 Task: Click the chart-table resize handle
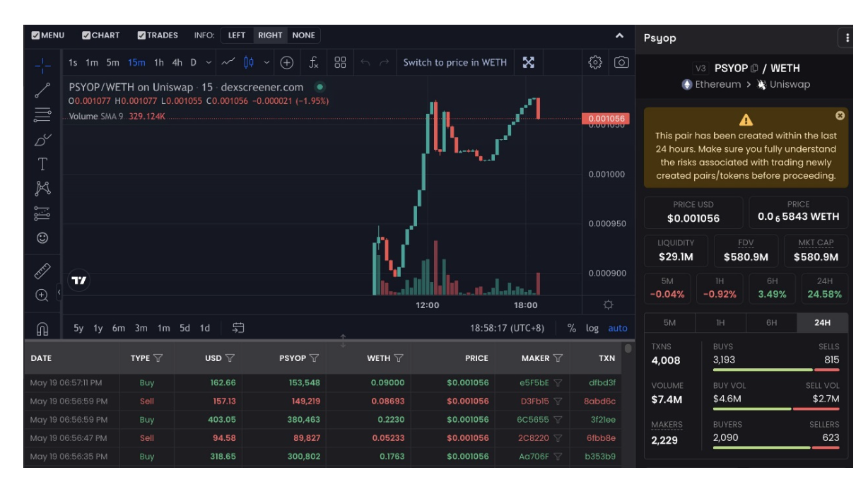[344, 341]
